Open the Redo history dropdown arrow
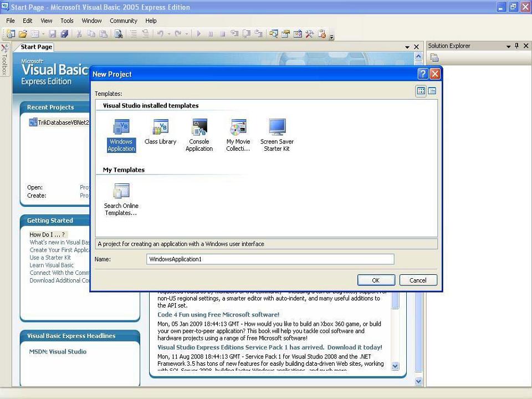The width and height of the screenshot is (532, 399). (x=186, y=34)
